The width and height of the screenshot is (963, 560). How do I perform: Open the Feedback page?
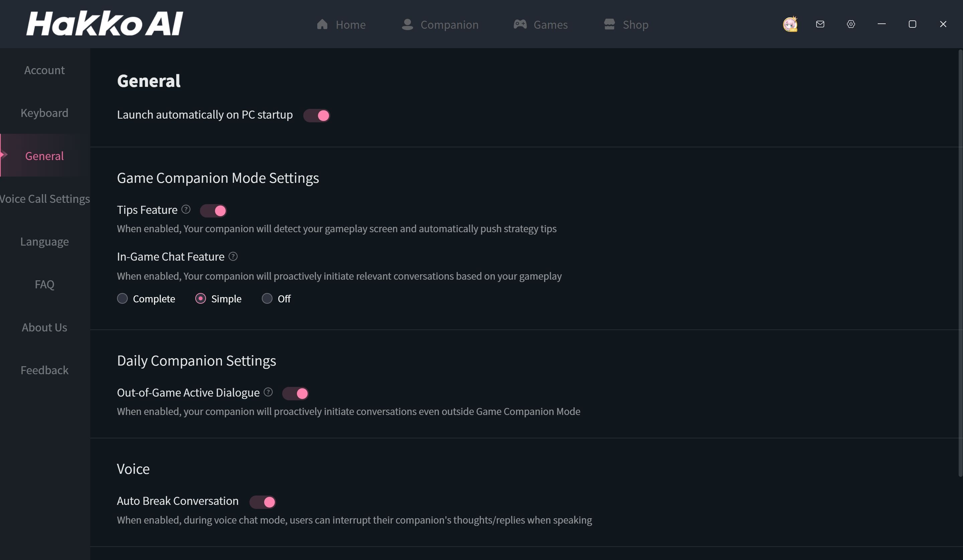45,370
